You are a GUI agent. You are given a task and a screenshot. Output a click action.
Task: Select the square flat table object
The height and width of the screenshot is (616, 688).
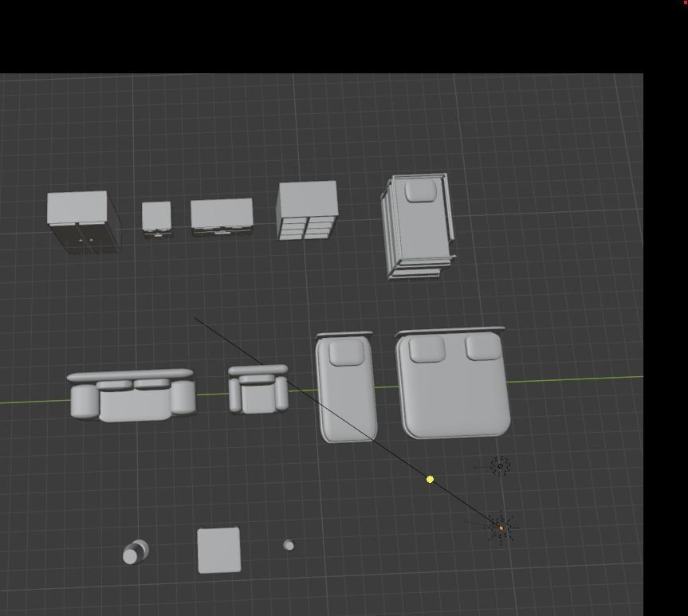pos(219,551)
